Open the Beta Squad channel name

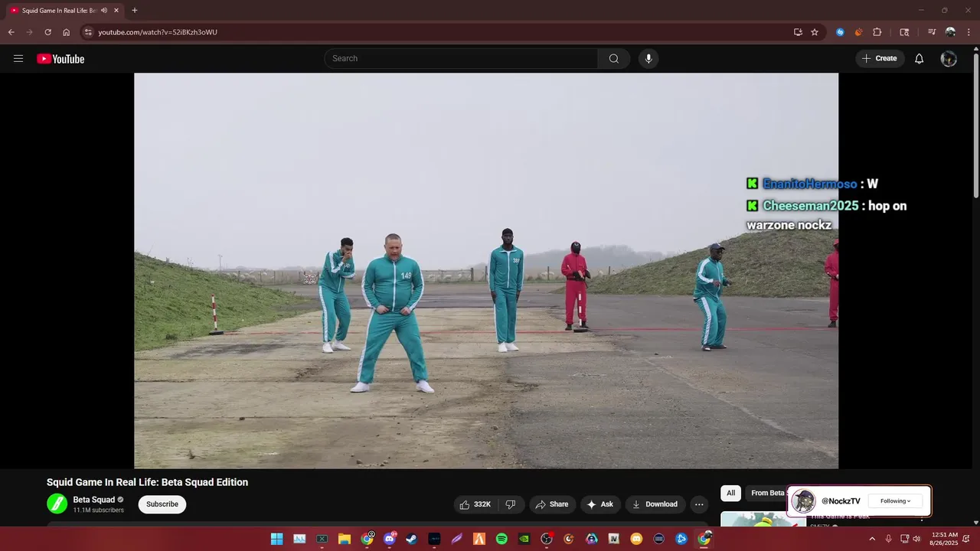pyautogui.click(x=93, y=500)
